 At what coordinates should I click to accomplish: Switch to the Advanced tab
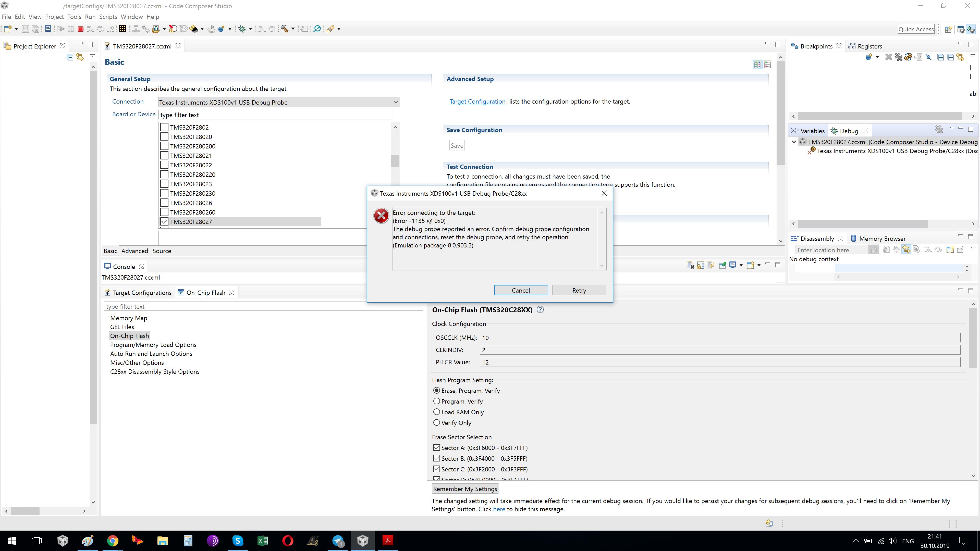135,251
